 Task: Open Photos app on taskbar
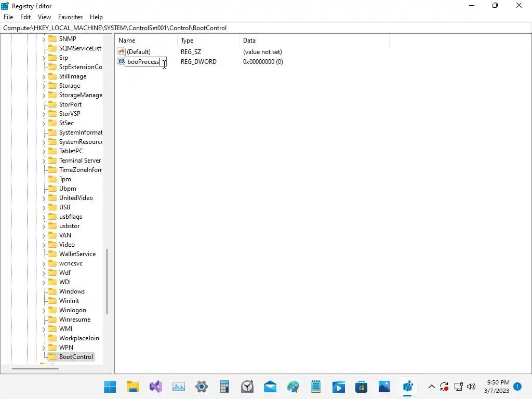point(384,387)
